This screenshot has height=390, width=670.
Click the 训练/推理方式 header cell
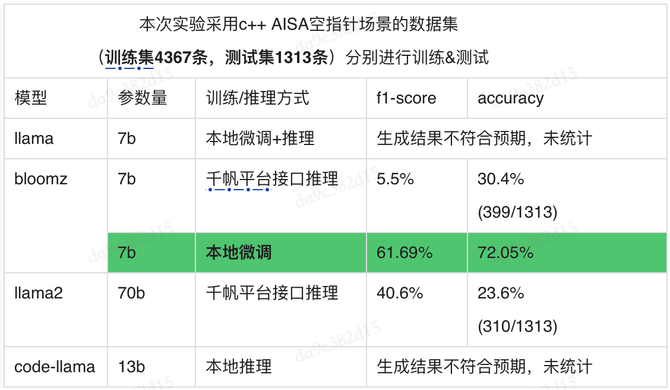281,98
